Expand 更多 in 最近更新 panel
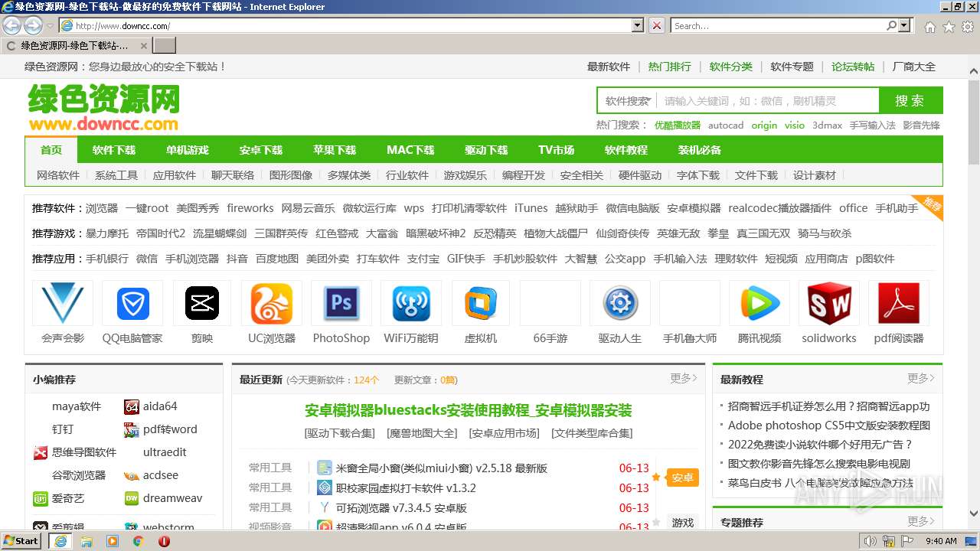 pos(684,378)
